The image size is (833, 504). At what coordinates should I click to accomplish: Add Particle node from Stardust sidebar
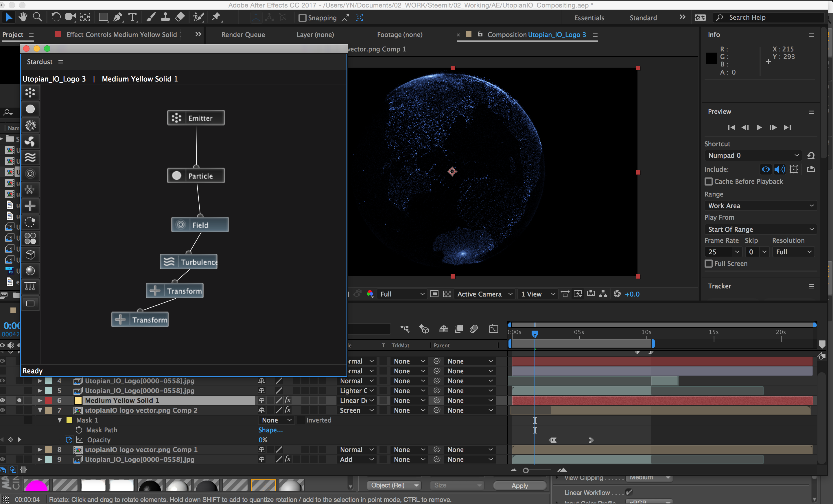pyautogui.click(x=30, y=109)
